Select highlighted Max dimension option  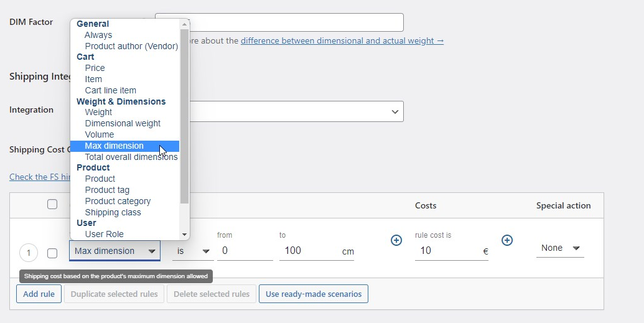tap(125, 146)
